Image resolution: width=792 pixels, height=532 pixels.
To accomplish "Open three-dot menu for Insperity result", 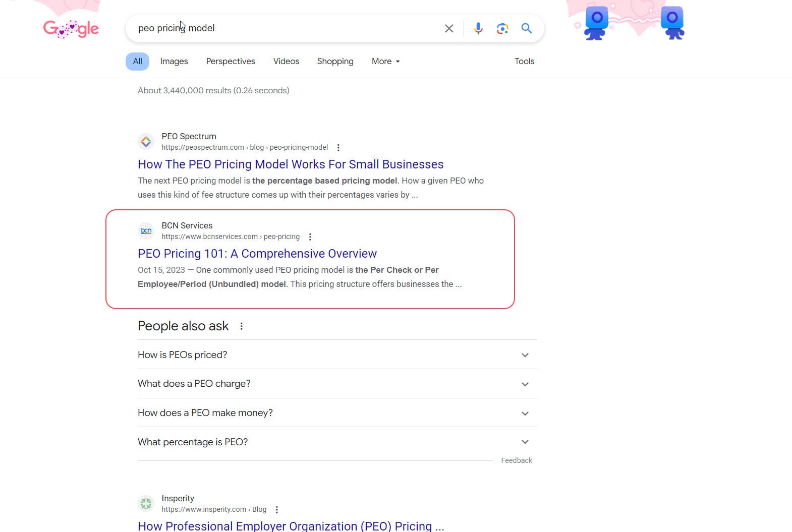I will click(x=276, y=510).
